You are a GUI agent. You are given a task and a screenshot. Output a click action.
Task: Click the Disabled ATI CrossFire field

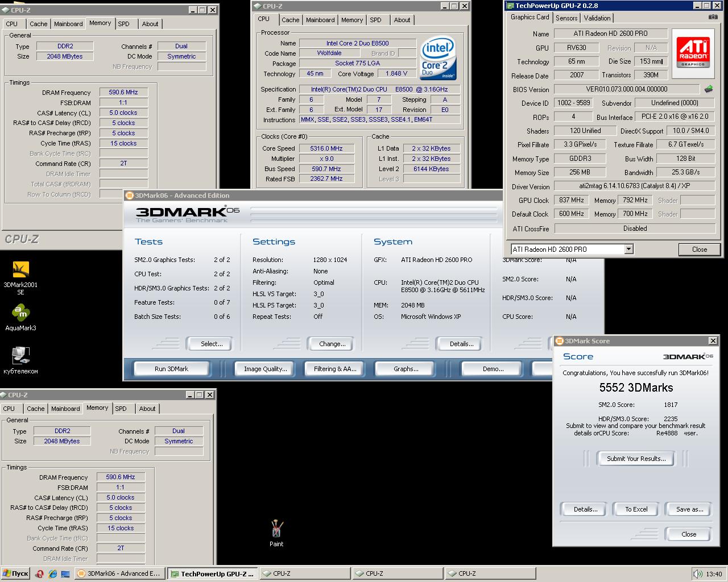[x=635, y=228]
